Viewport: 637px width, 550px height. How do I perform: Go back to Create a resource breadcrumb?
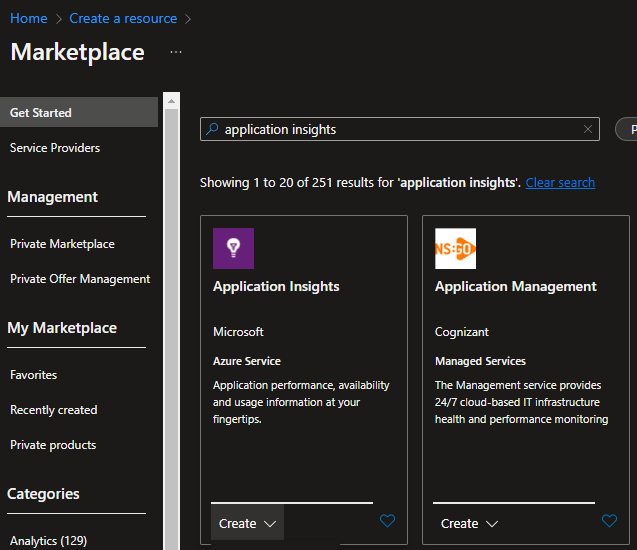tap(123, 19)
